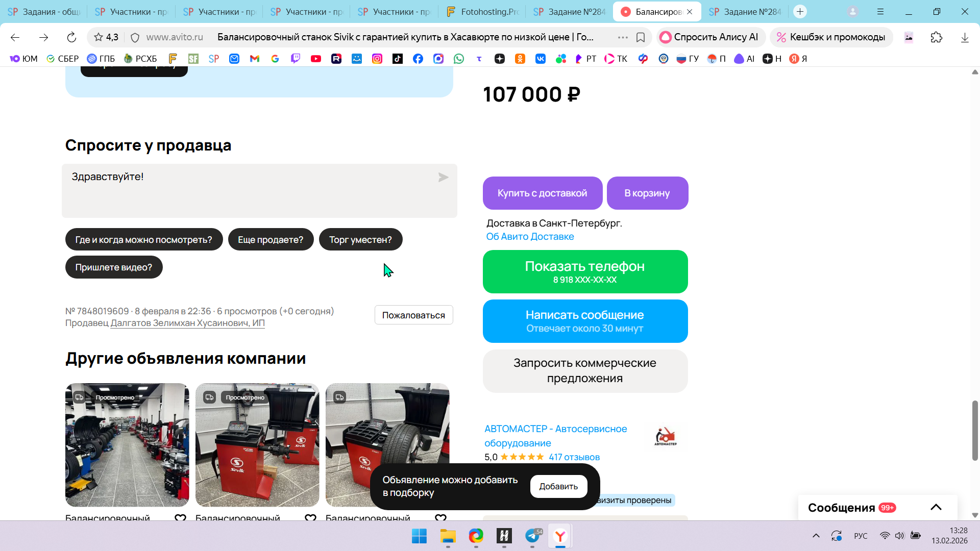The width and height of the screenshot is (980, 551).
Task: Open the three-dots page actions menu
Action: coord(623,37)
